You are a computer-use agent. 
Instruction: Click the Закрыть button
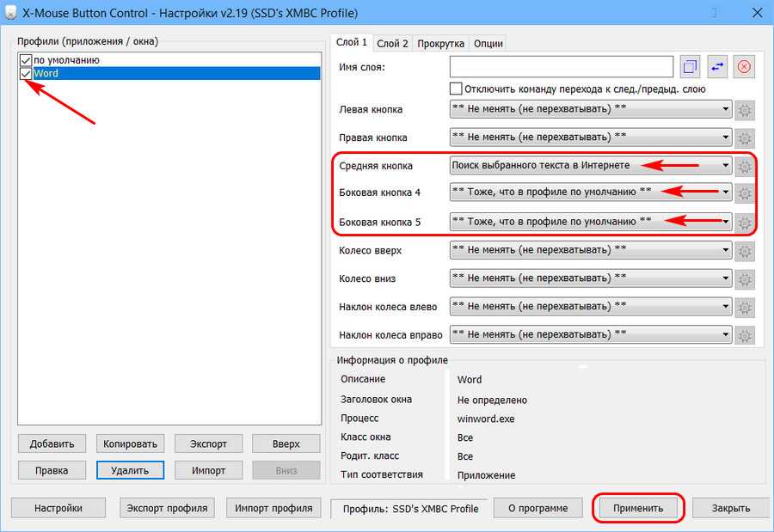(x=730, y=508)
